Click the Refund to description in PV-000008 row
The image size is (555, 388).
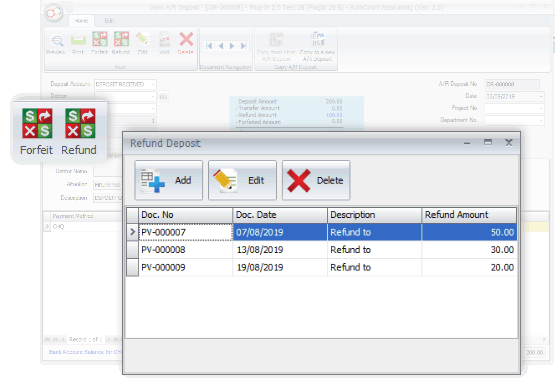(374, 250)
